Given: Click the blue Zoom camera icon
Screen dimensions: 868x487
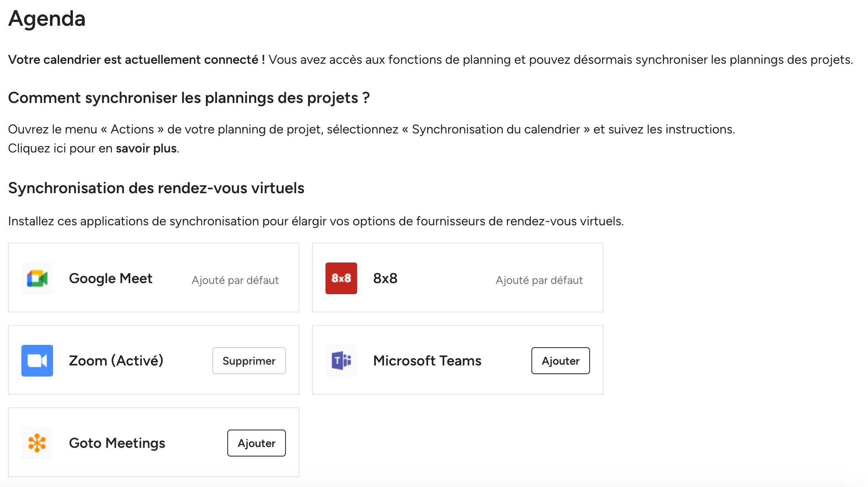Looking at the screenshot, I should pos(37,361).
